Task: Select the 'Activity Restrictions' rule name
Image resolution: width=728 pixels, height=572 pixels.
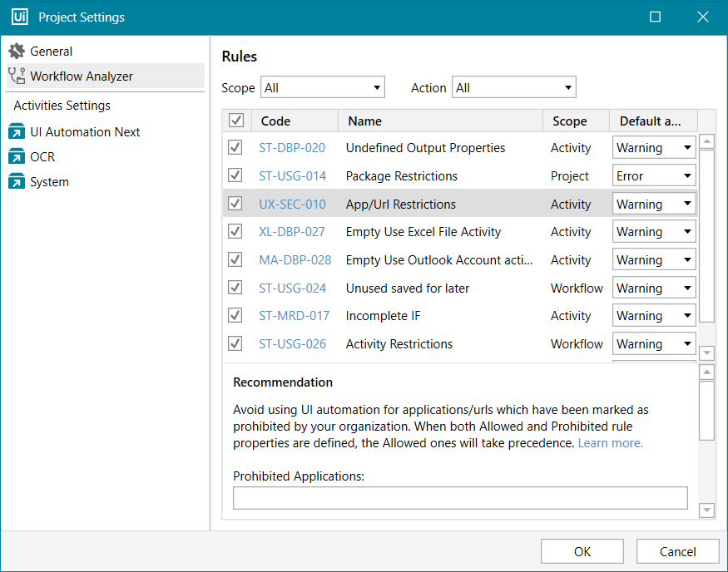Action: pos(399,343)
